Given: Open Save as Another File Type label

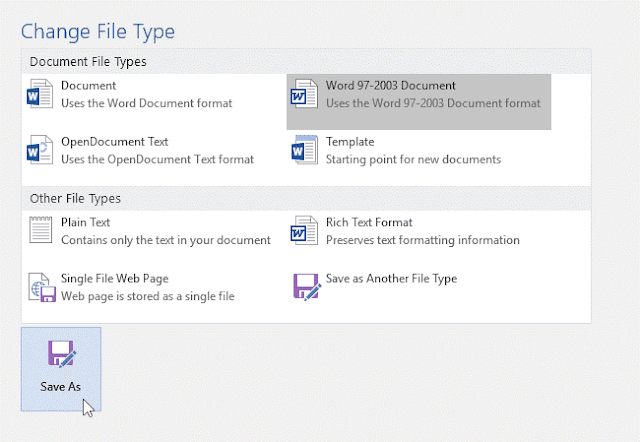Looking at the screenshot, I should point(391,278).
